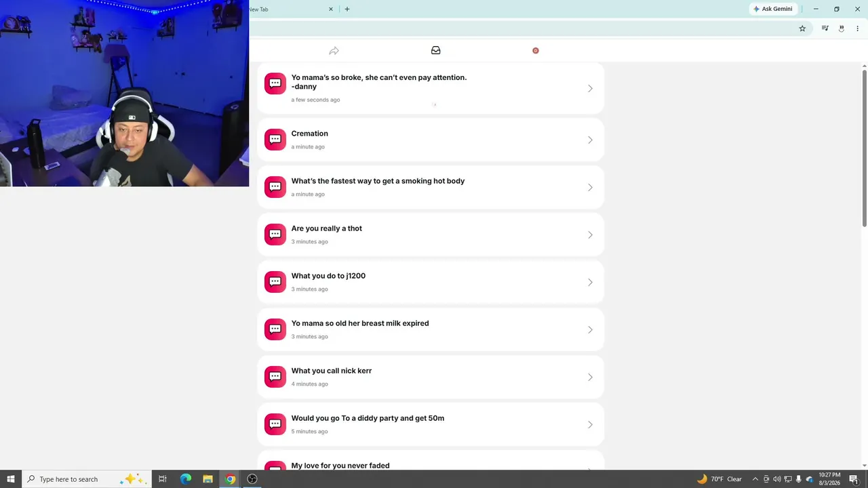
Task: Expand 'diddy party' message chevron
Action: tap(590, 424)
